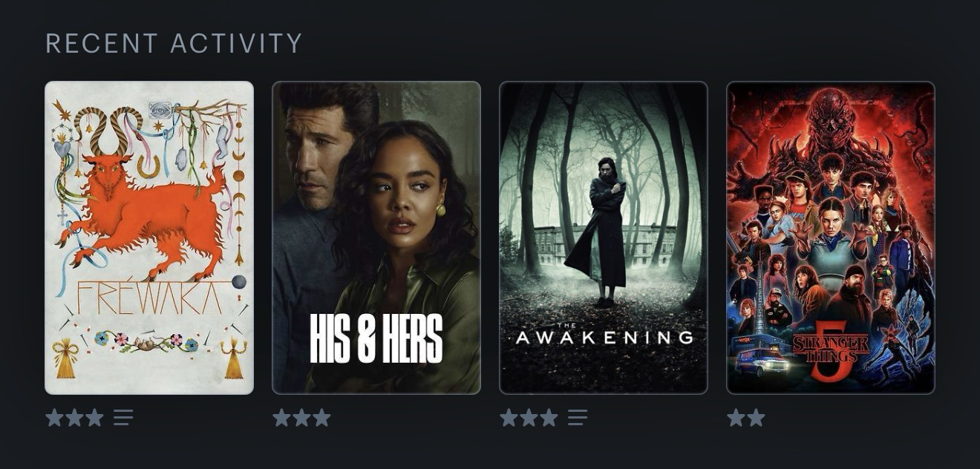Click the first star under Fréwaka
980x469 pixels.
coord(54,418)
